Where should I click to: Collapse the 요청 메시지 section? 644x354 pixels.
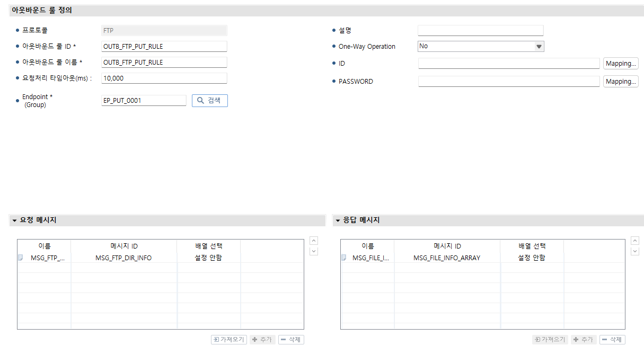click(13, 220)
